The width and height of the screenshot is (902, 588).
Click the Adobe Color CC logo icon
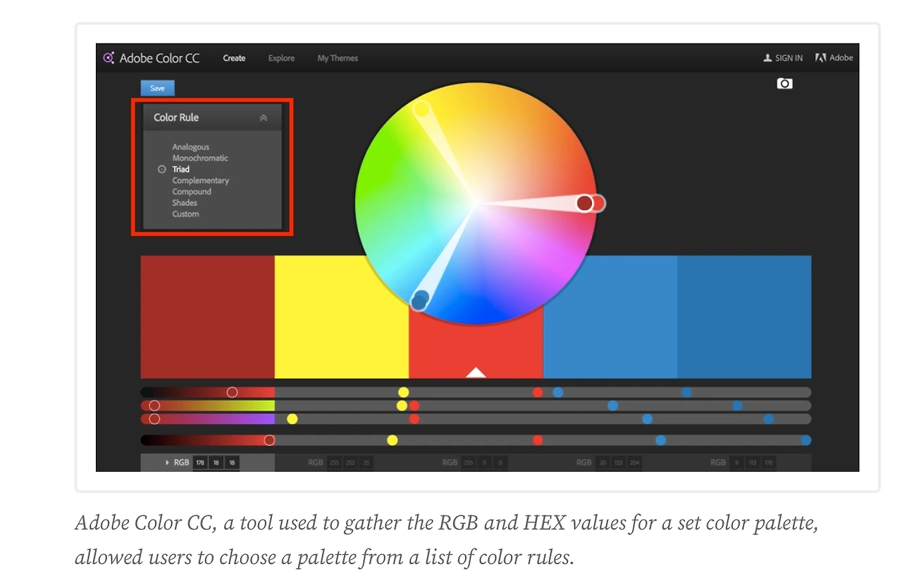pos(109,58)
